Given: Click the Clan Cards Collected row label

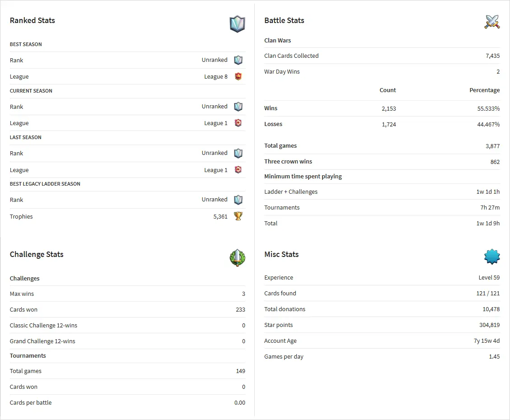Looking at the screenshot, I should (291, 56).
